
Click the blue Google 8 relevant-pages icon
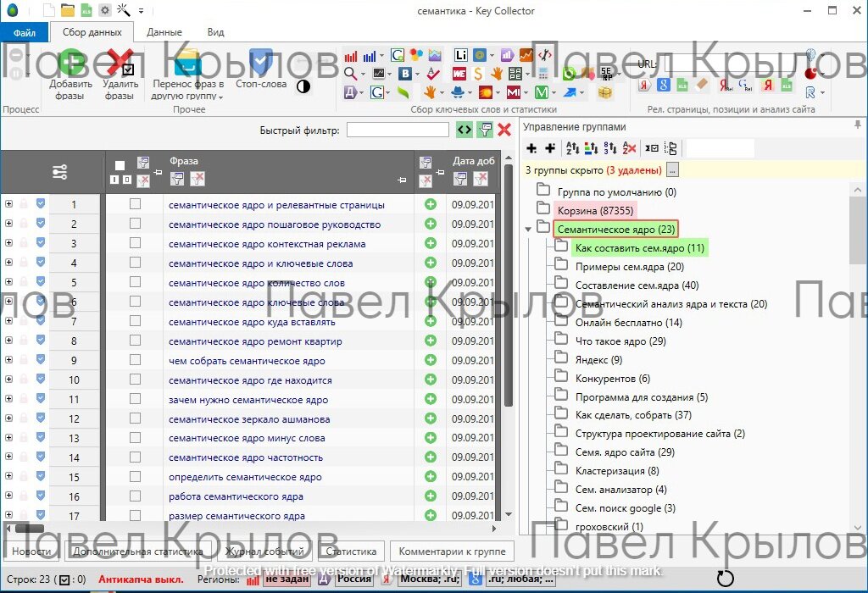pyautogui.click(x=663, y=85)
